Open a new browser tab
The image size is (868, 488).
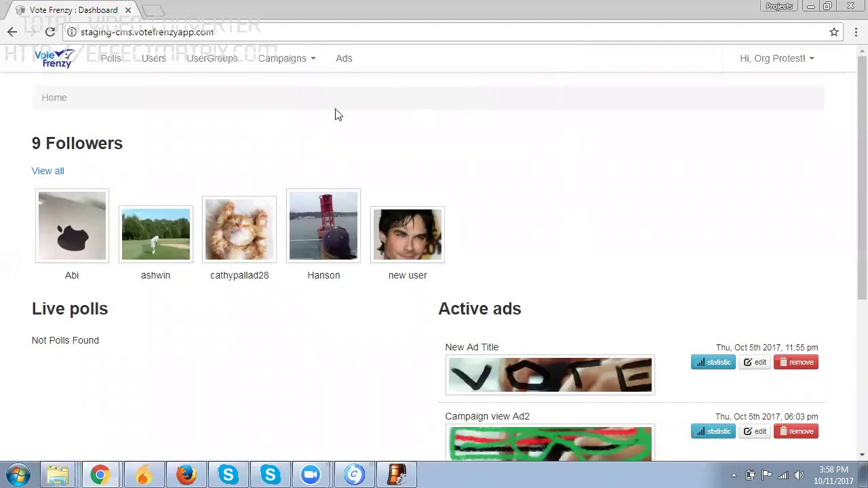click(x=153, y=10)
